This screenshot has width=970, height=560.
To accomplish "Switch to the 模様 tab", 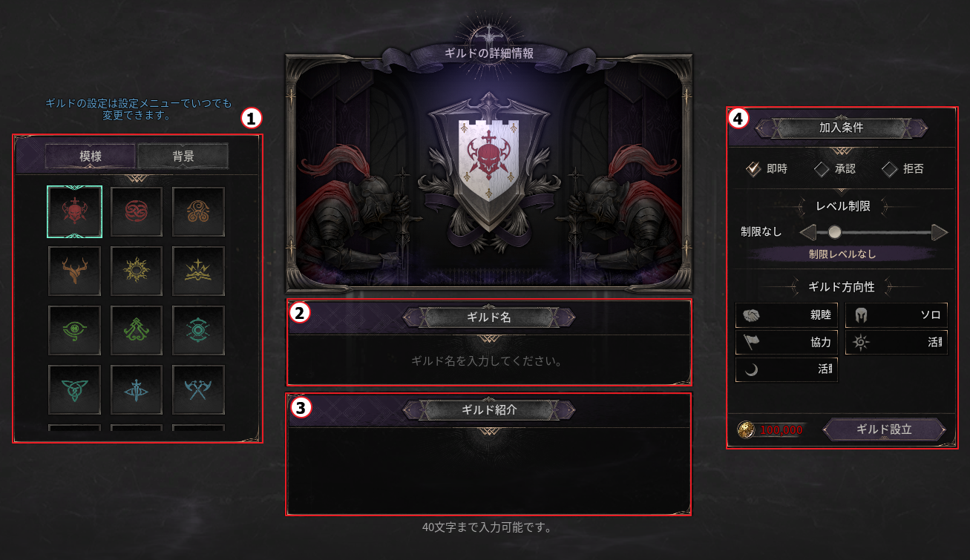I will click(x=91, y=157).
